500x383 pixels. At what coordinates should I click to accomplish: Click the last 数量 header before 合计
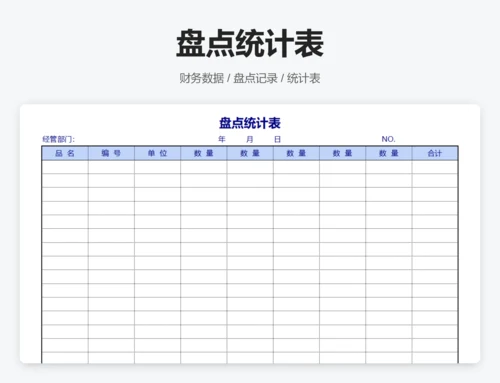(x=389, y=153)
